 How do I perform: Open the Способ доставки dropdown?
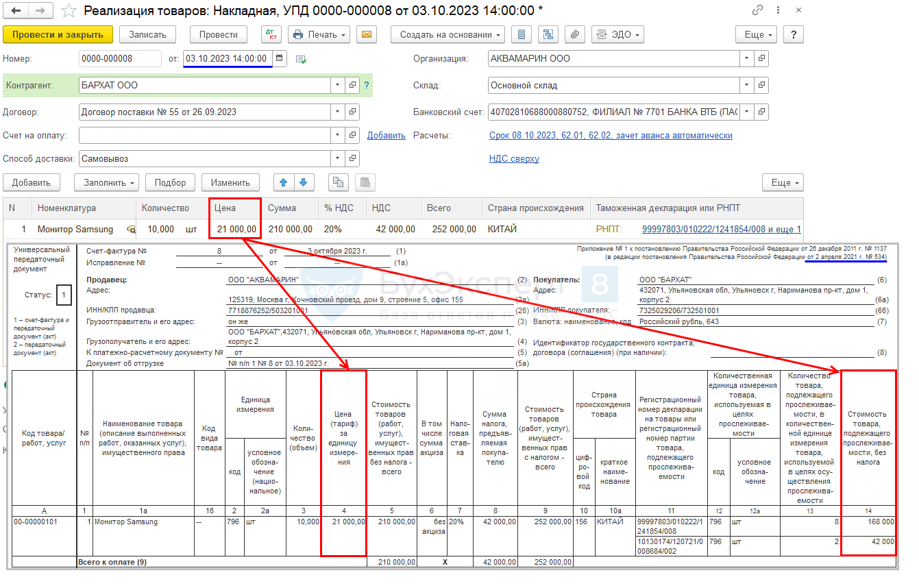pyautogui.click(x=338, y=159)
